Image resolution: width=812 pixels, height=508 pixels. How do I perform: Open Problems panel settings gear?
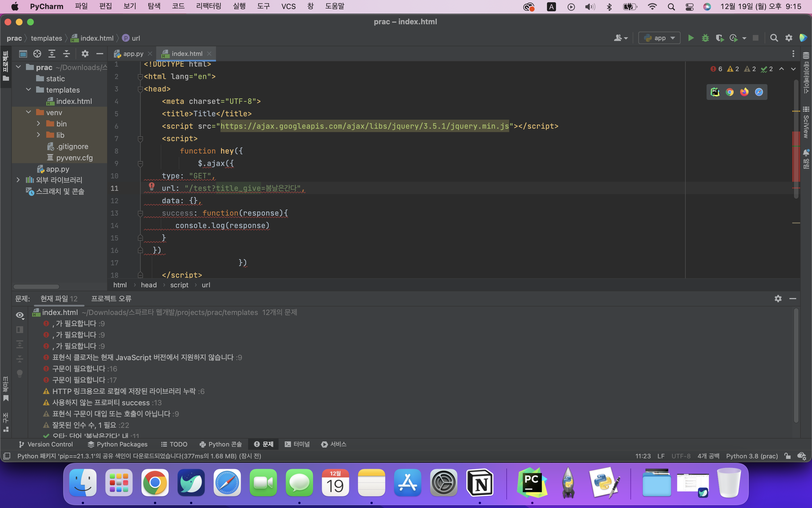click(778, 298)
